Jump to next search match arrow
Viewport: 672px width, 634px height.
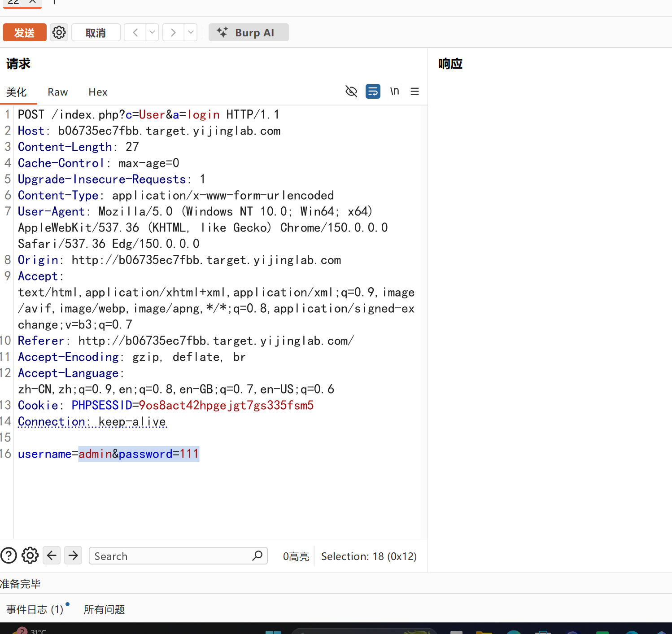tap(73, 555)
